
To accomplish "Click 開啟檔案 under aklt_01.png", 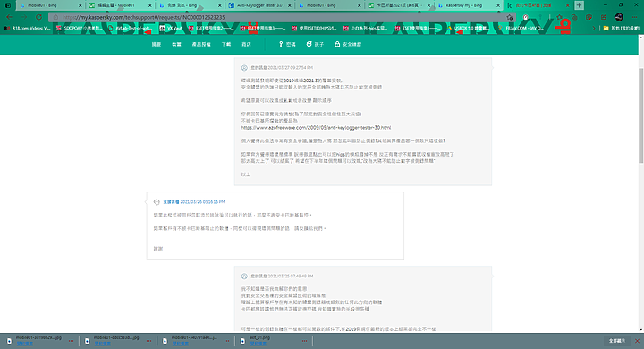I will point(258,344).
